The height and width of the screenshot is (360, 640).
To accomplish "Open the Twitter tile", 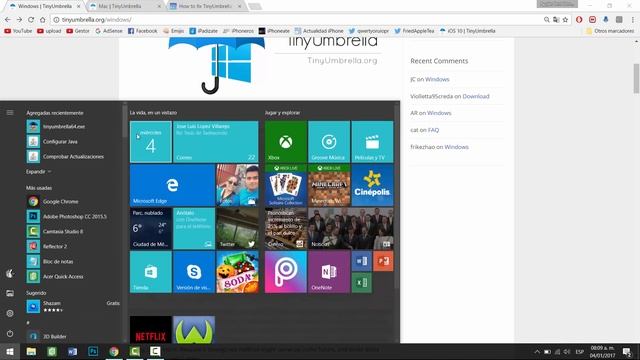I will (x=237, y=228).
